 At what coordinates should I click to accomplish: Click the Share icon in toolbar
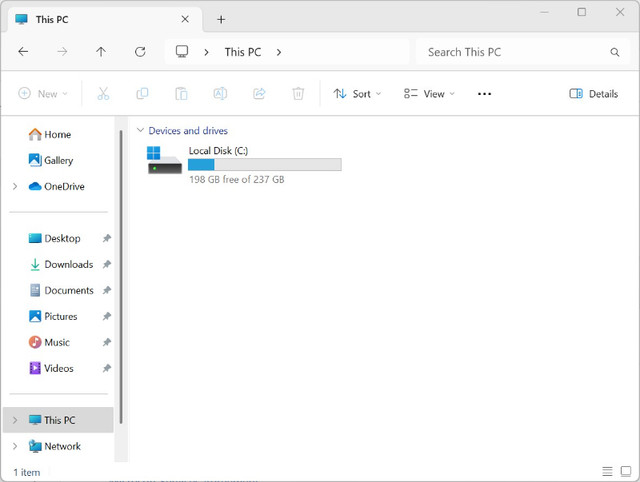(259, 94)
